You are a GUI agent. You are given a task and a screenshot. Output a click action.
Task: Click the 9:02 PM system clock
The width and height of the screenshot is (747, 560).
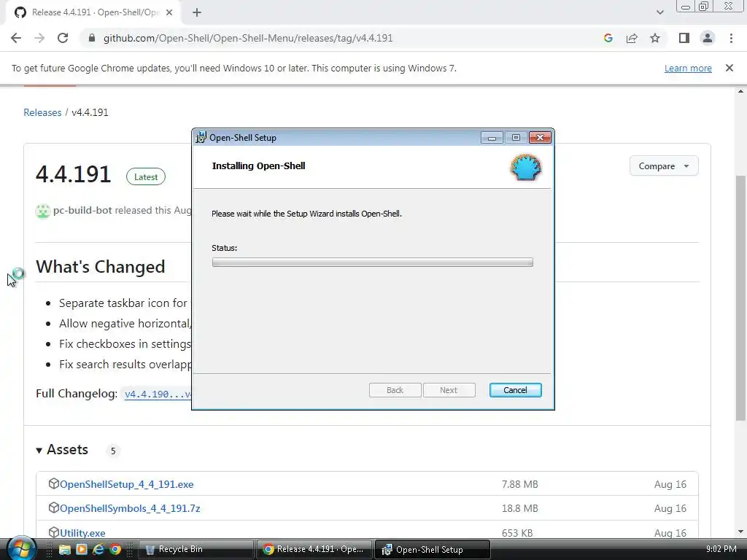[721, 549]
